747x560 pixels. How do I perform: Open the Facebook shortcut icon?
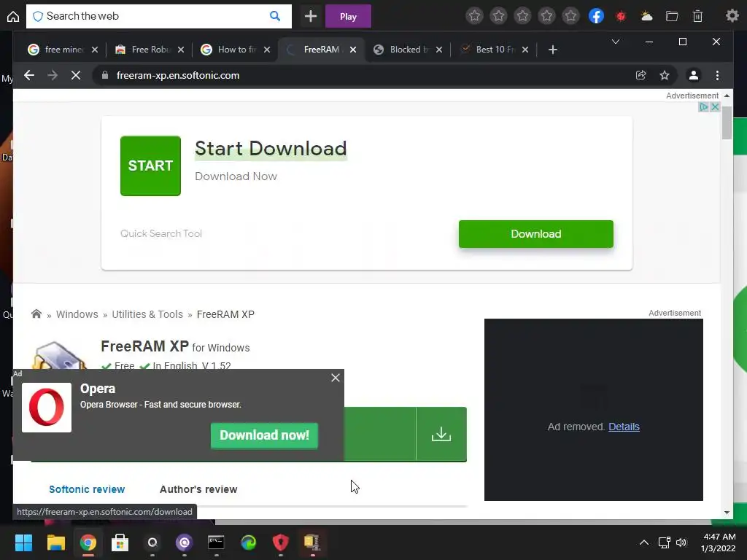(x=597, y=16)
